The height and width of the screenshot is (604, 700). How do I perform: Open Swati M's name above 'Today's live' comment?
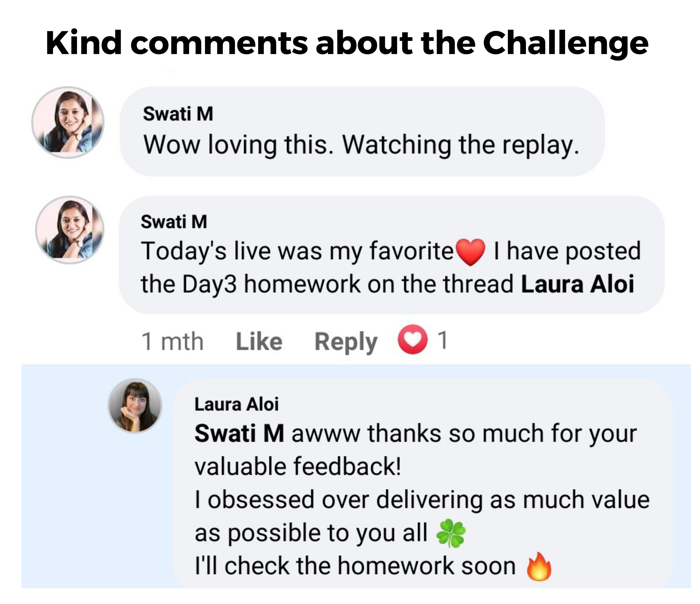[174, 222]
